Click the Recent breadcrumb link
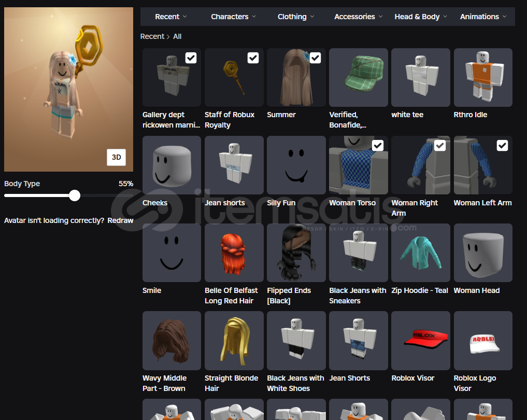The height and width of the screenshot is (420, 527). click(152, 36)
